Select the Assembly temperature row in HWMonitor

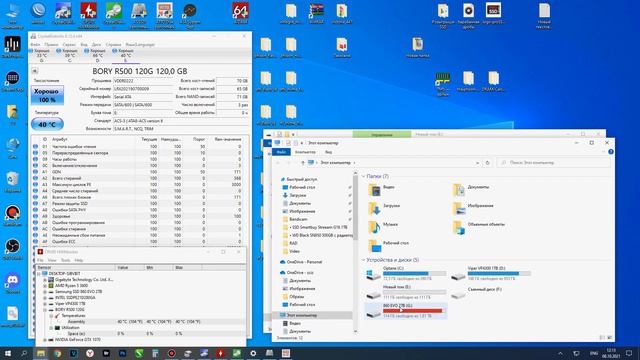pyautogui.click(x=141, y=322)
